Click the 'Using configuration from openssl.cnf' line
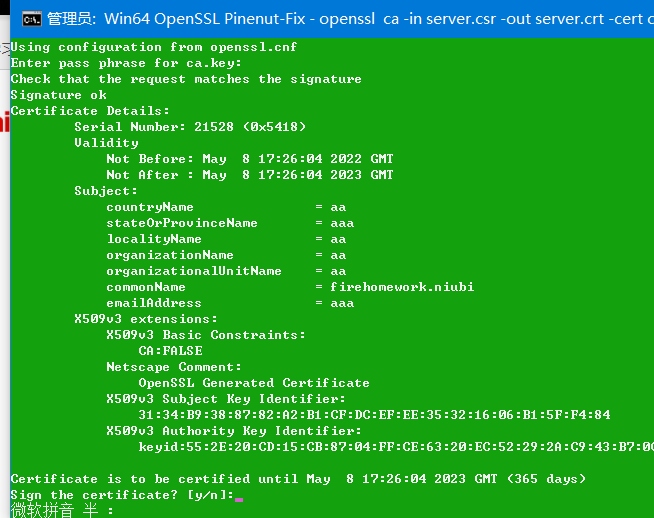 (154, 47)
